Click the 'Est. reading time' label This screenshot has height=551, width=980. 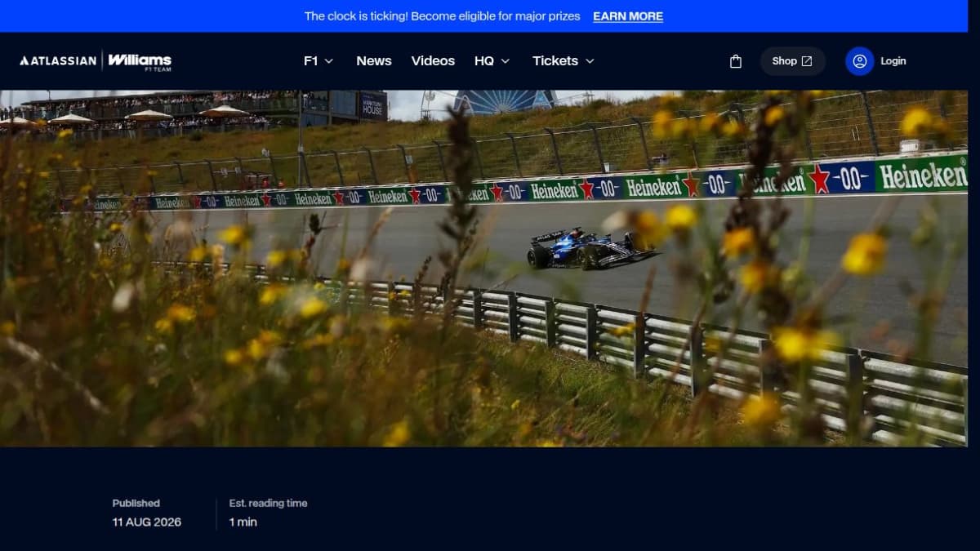pyautogui.click(x=268, y=503)
